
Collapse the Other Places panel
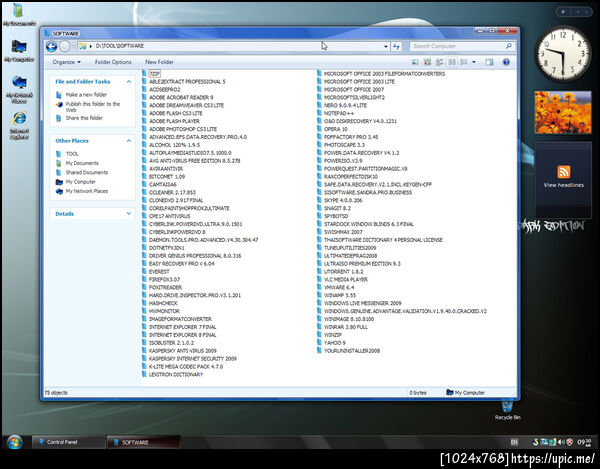[x=129, y=141]
